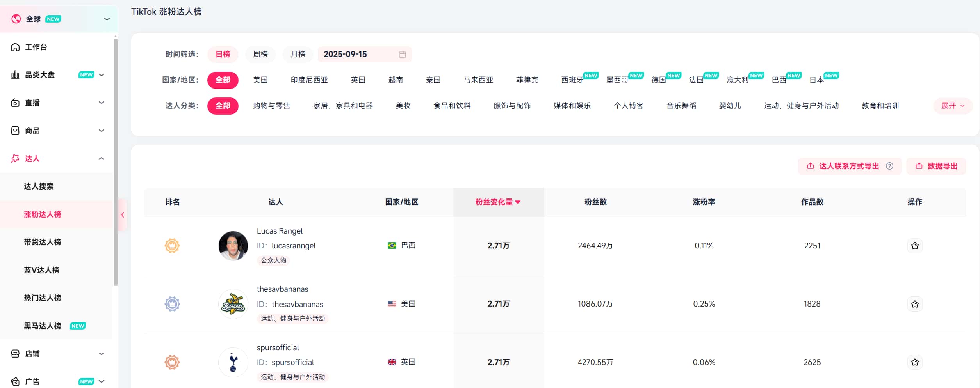The height and width of the screenshot is (388, 980).
Task: Click star icon for spursofficial
Action: point(914,362)
